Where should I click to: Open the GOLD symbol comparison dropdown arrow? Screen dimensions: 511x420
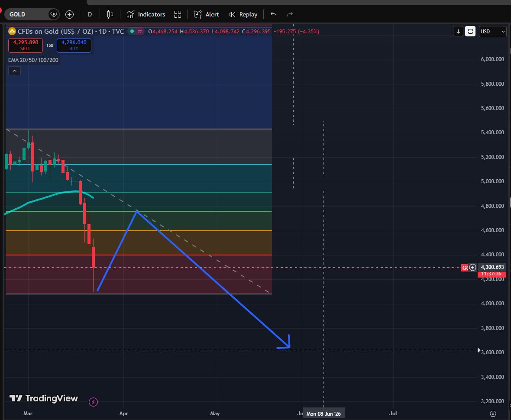[53, 14]
